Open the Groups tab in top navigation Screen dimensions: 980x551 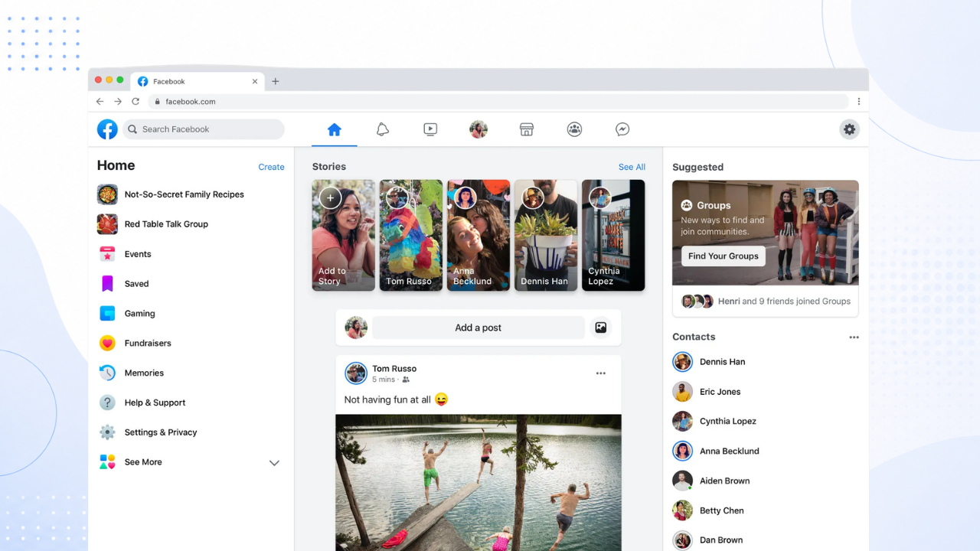coord(574,130)
